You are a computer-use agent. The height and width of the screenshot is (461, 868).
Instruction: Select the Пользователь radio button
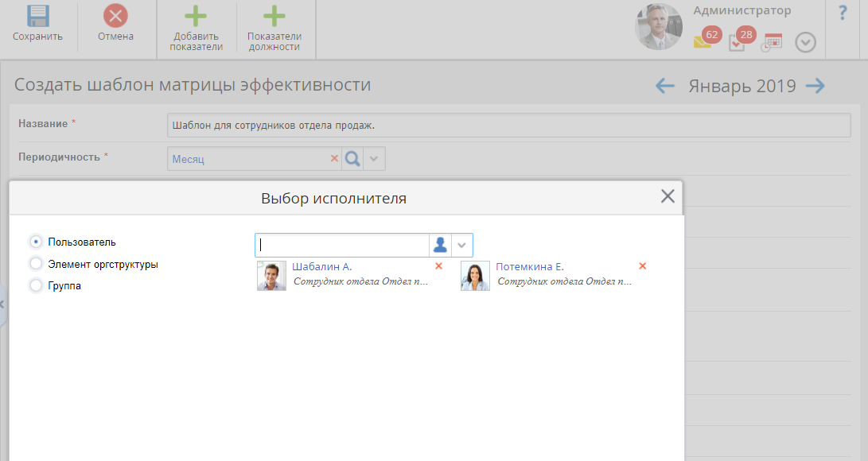[36, 241]
